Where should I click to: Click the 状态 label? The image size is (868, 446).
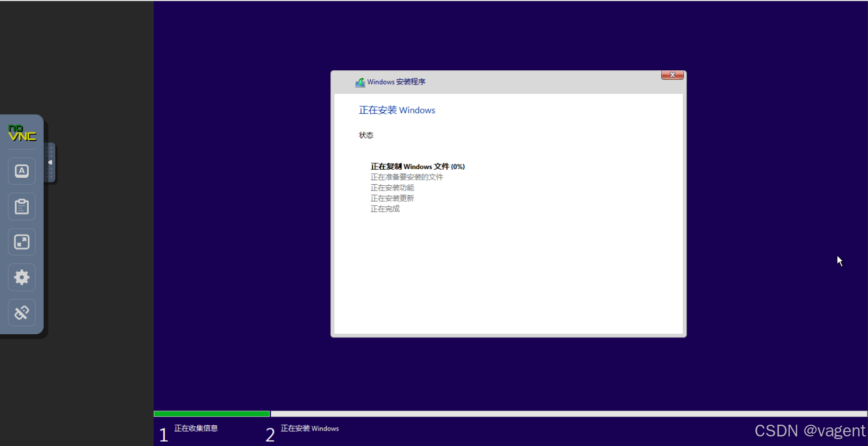click(366, 135)
